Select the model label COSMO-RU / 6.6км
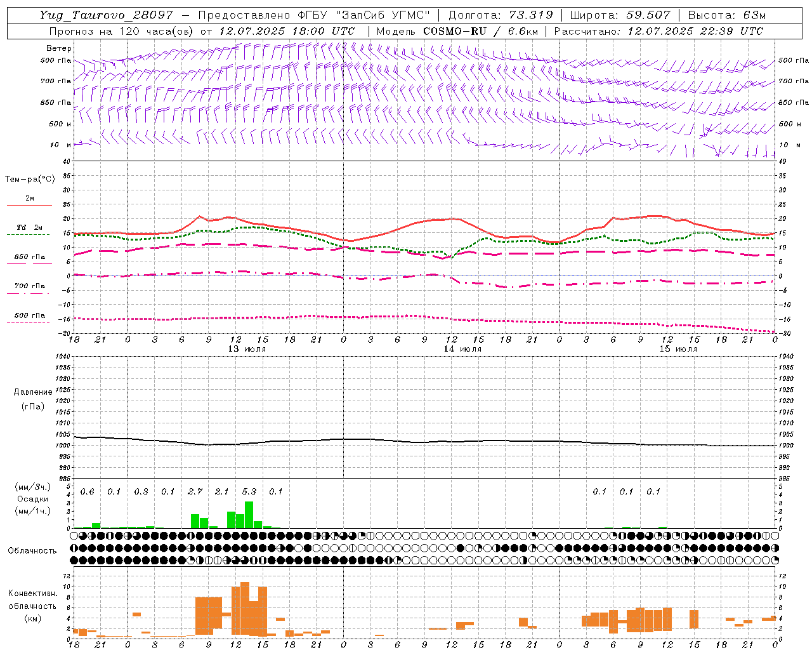Image resolution: width=812 pixels, height=650 pixels. click(481, 31)
